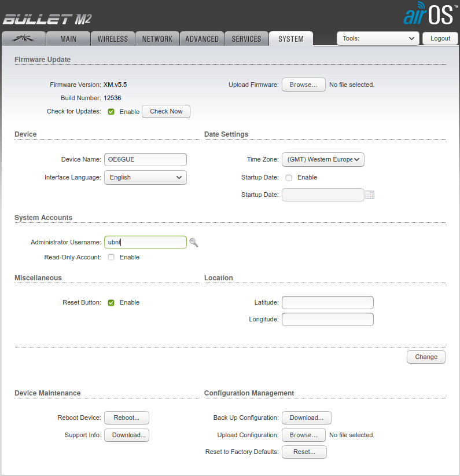Open the Interface Language dropdown
The height and width of the screenshot is (476, 460).
145,178
